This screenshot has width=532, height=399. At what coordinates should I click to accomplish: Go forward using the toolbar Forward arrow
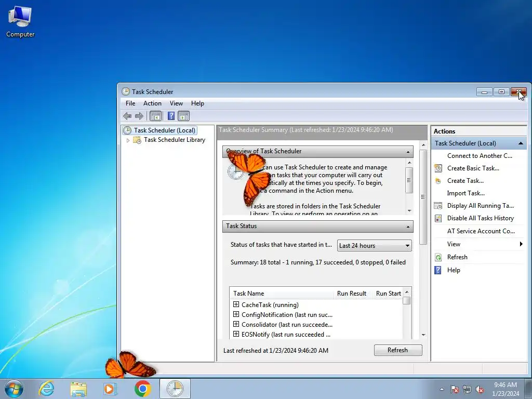pos(139,116)
